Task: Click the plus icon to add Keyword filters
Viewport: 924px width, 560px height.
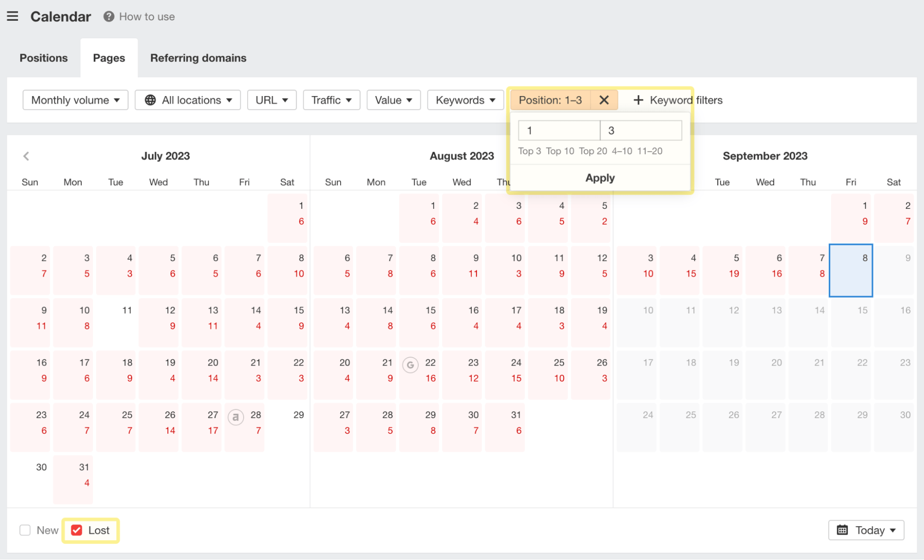Action: coord(638,100)
